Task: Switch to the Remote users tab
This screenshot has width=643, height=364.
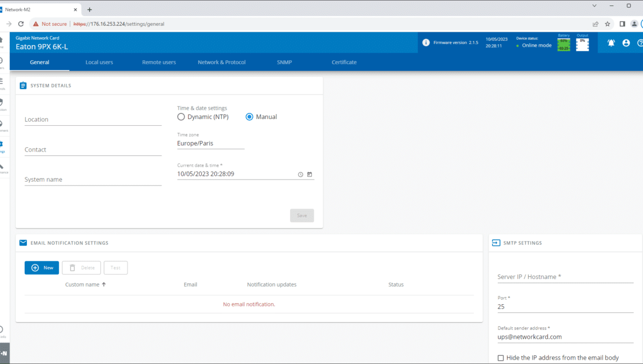Action: pos(159,62)
